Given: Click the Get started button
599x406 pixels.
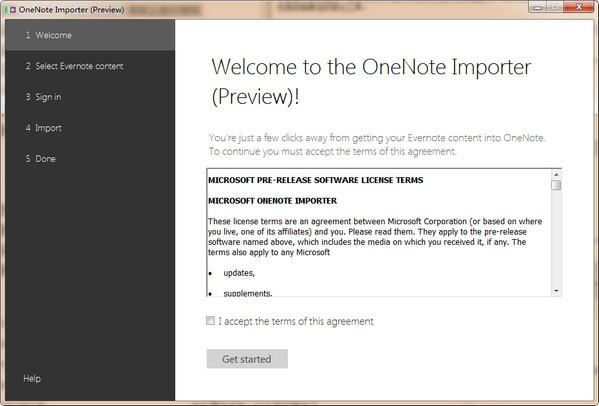Looking at the screenshot, I should click(247, 359).
